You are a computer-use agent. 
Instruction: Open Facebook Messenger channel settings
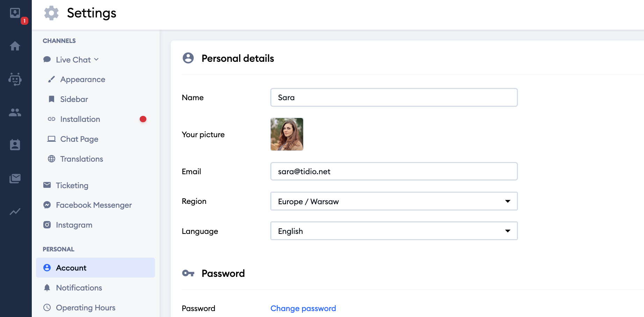pos(94,205)
